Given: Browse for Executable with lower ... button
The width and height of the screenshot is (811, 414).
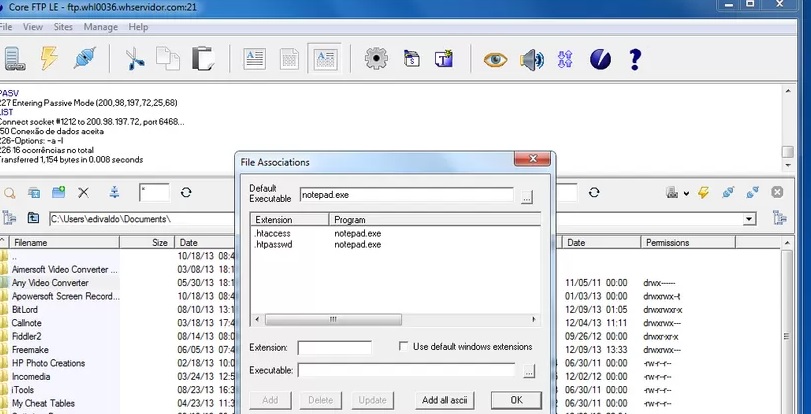Looking at the screenshot, I should [x=529, y=371].
